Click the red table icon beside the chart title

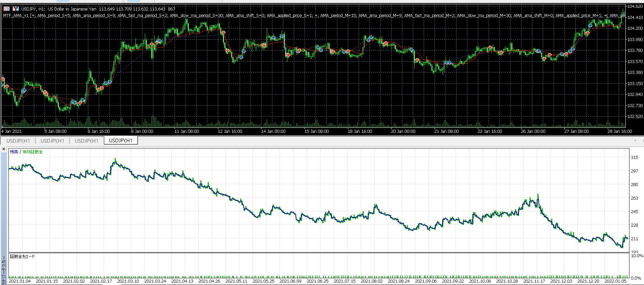[x=6, y=9]
